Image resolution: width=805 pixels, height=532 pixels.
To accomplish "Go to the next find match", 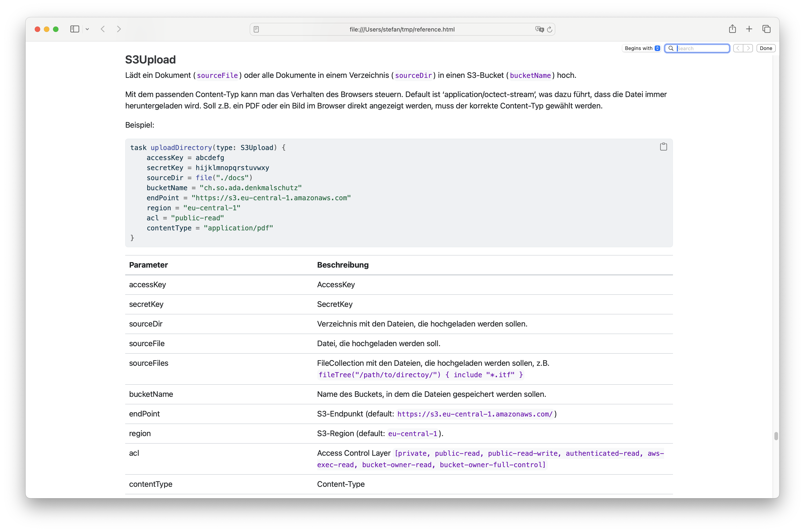I will (748, 48).
